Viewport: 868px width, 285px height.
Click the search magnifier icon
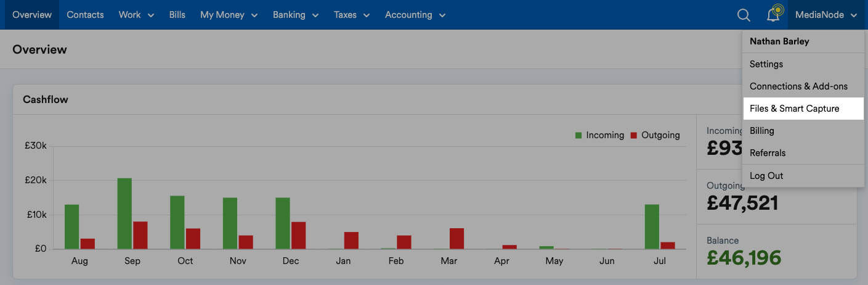[x=744, y=15]
